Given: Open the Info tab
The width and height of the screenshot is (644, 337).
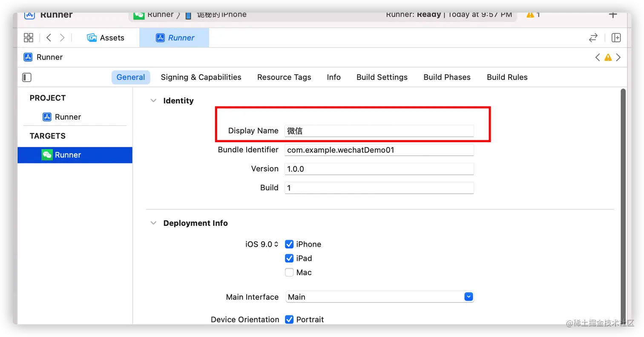Looking at the screenshot, I should click(334, 77).
